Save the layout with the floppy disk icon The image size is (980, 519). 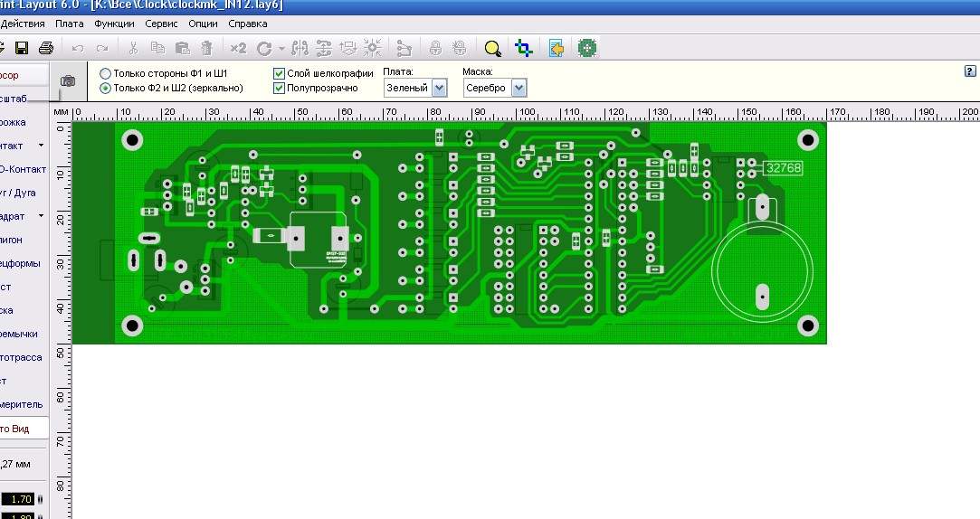[x=21, y=48]
